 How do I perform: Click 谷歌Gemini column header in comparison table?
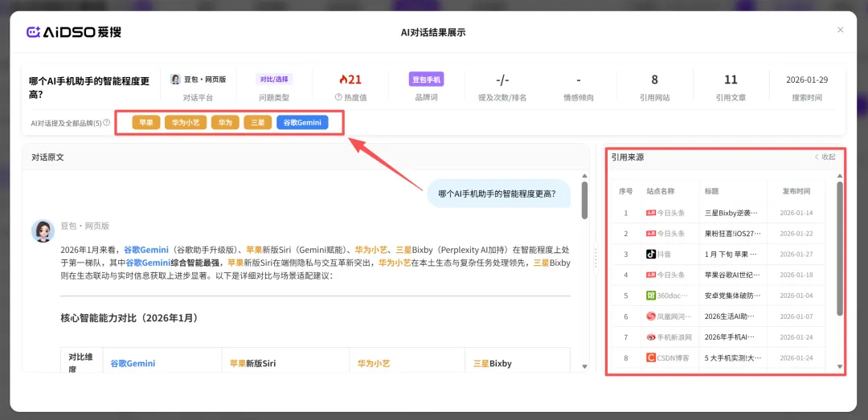(133, 364)
